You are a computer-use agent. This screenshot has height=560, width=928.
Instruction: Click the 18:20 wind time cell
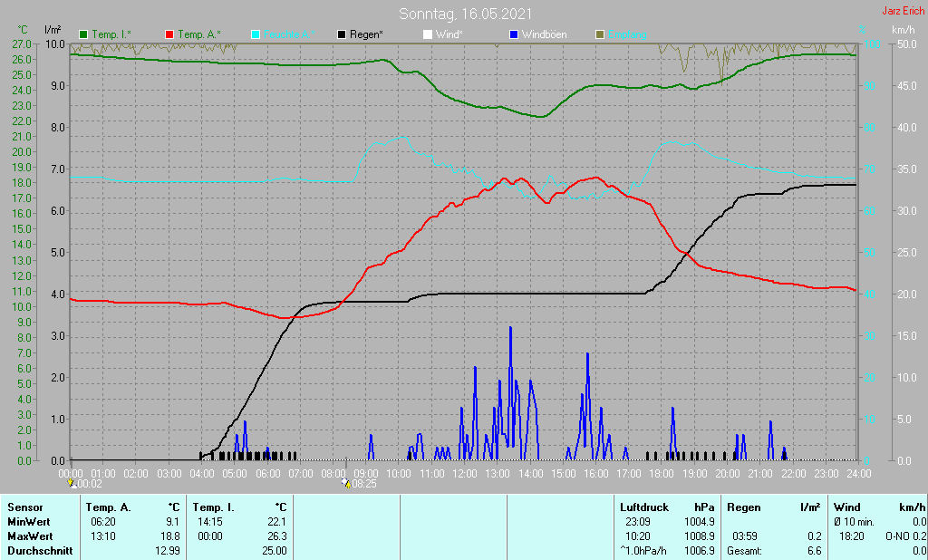[x=852, y=536]
